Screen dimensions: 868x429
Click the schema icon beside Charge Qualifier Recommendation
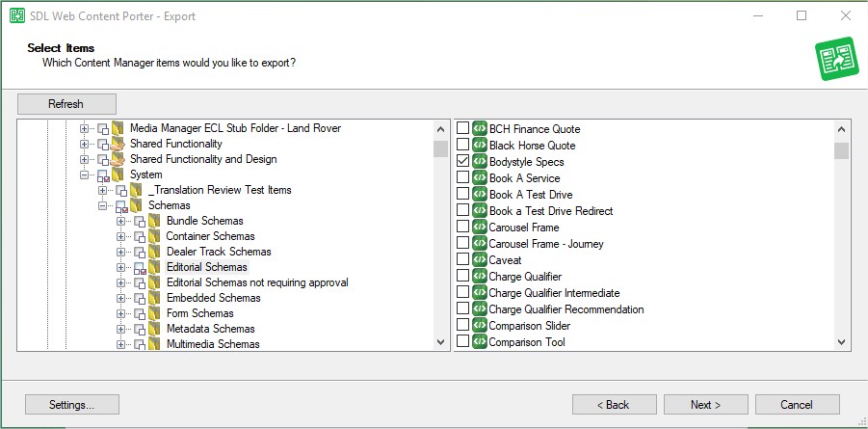pos(480,308)
